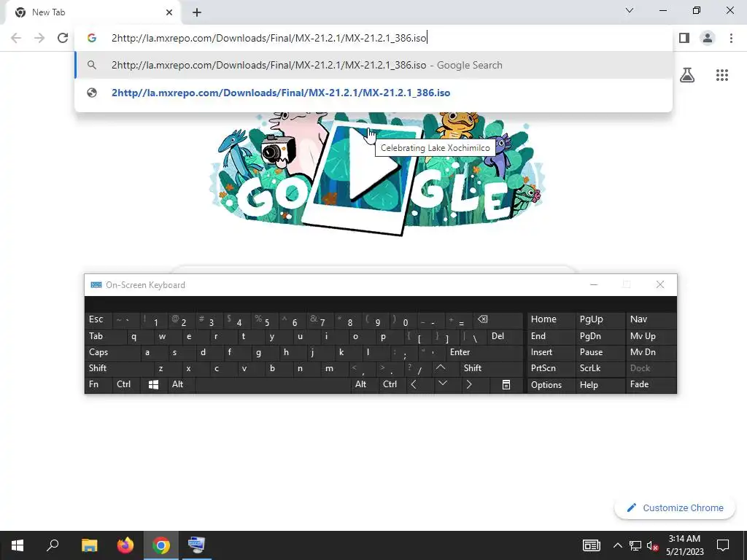Toggle the Fade key on keyboard
Screen dimensions: 747x560
(x=651, y=384)
